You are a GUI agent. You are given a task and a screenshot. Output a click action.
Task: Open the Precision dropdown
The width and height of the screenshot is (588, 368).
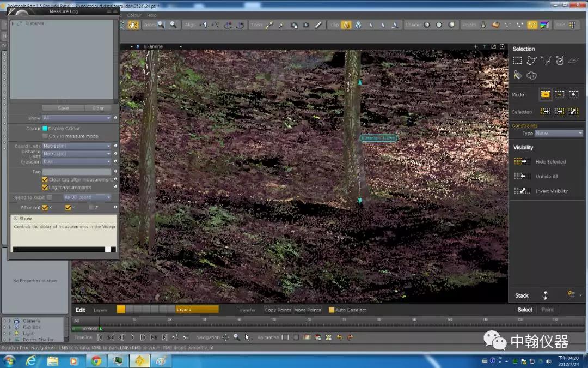(x=77, y=161)
